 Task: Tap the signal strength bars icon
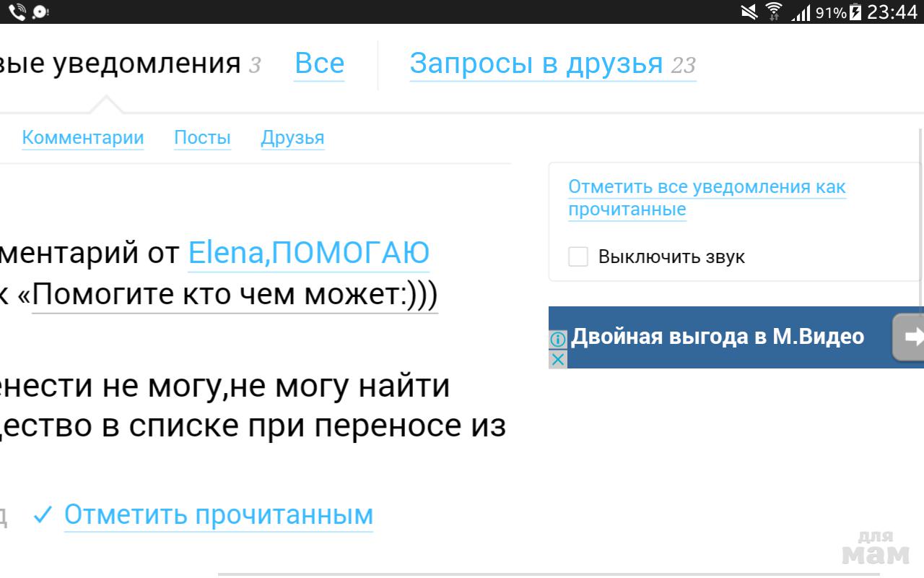click(x=801, y=12)
